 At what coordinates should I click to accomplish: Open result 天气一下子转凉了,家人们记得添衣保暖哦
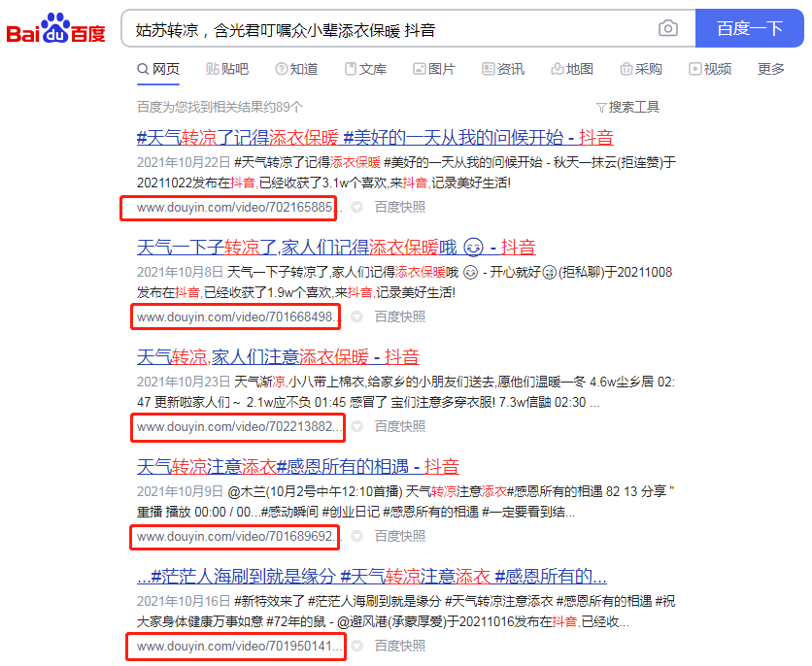(x=336, y=248)
